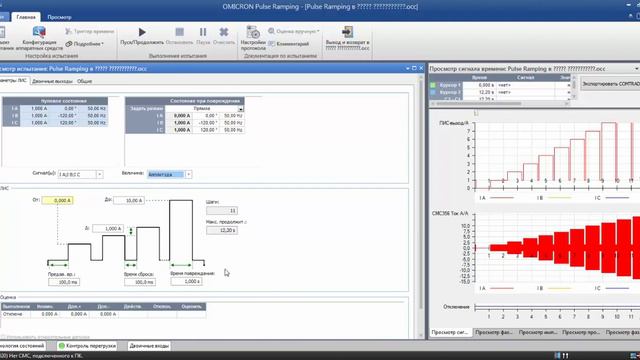Viewport: 640px width, 360px height.
Task: Click the I A legend line in ПИС выход chart
Action: tap(502, 198)
